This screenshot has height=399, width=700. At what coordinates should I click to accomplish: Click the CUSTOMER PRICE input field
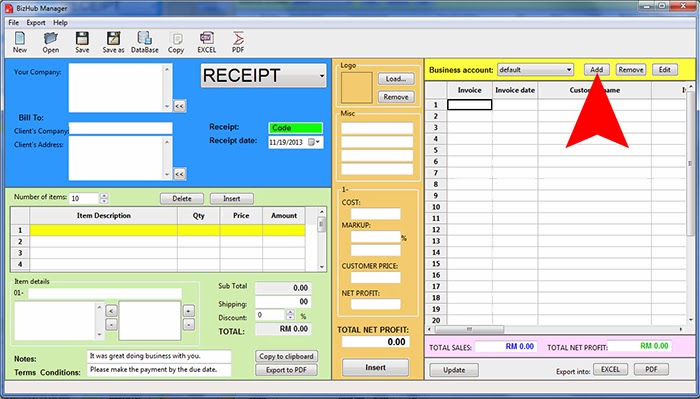tap(375, 278)
